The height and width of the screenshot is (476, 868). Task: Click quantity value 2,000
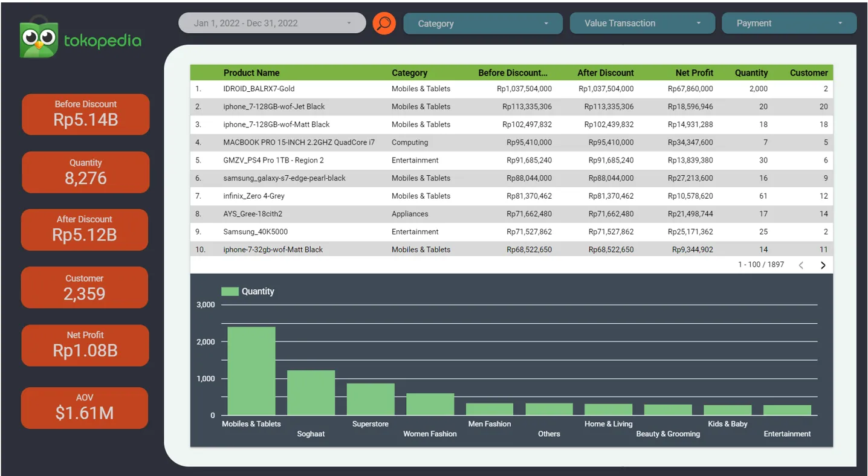coord(758,89)
